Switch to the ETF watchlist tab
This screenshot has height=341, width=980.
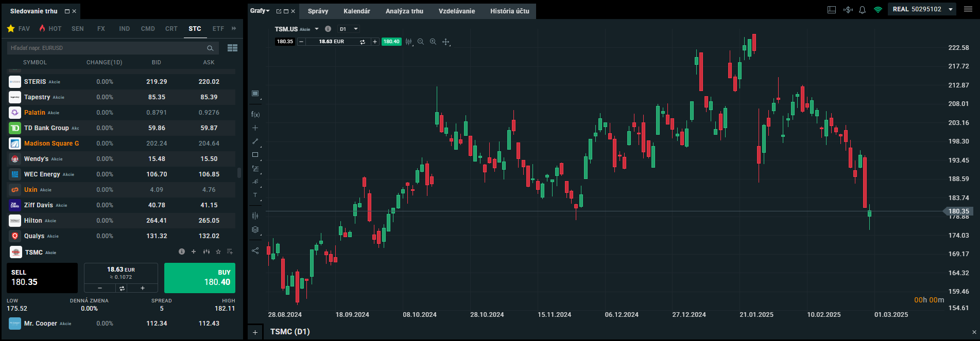(x=218, y=29)
